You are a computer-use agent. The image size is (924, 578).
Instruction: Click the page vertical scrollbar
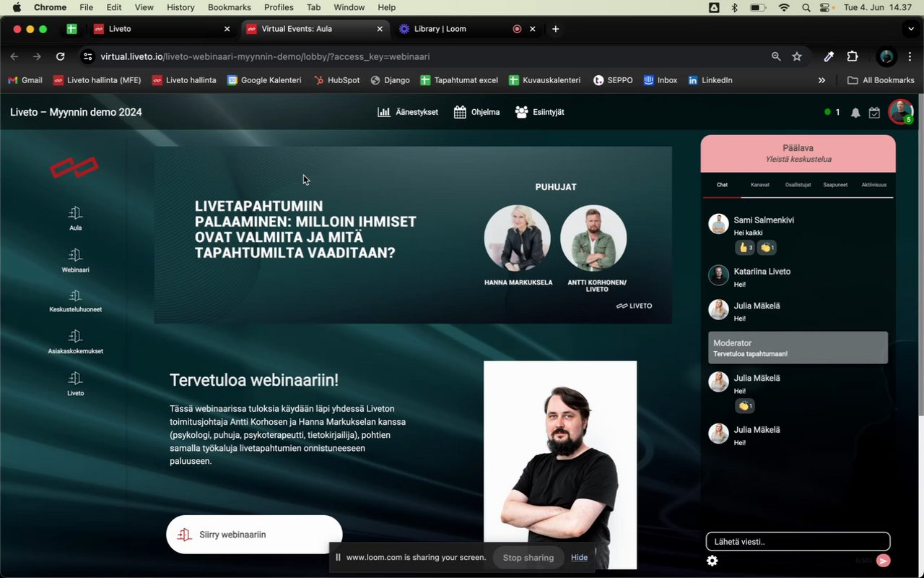pyautogui.click(x=920, y=254)
